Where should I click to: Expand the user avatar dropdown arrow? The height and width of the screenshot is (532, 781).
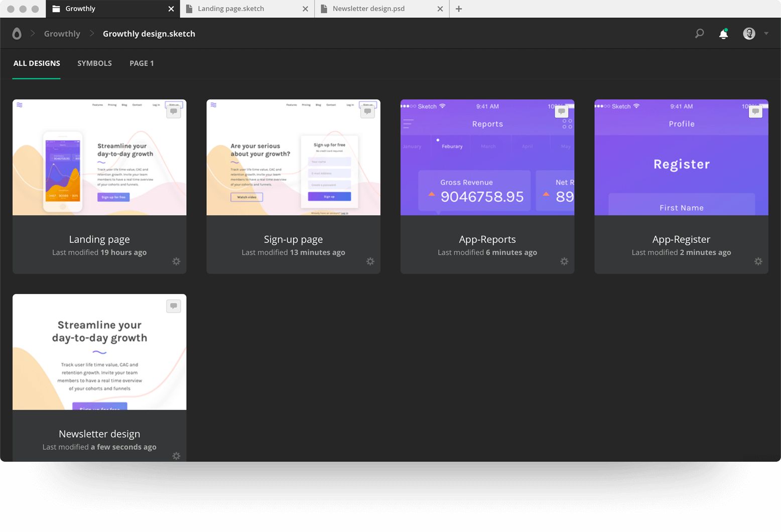766,33
